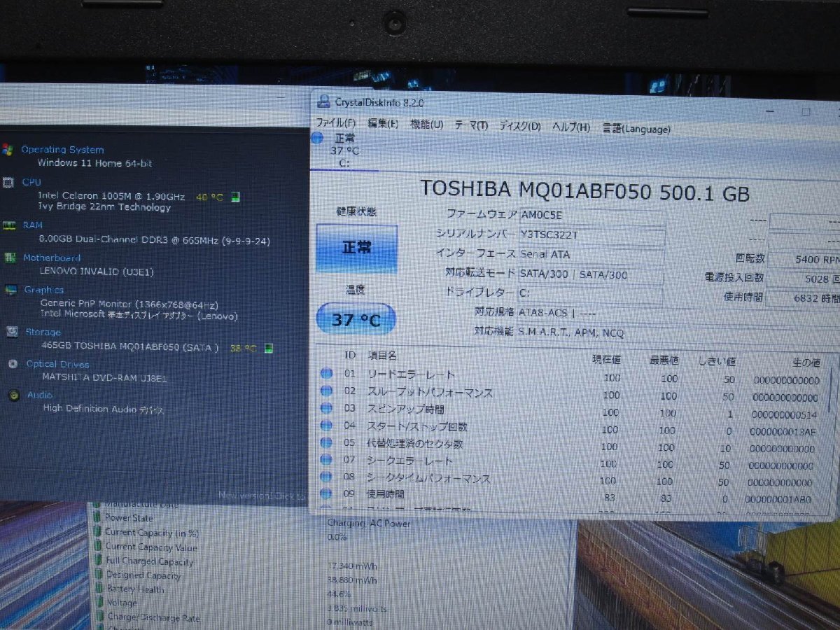840x630 pixels.
Task: Open the ヘルプ(H) menu
Action: (x=571, y=127)
